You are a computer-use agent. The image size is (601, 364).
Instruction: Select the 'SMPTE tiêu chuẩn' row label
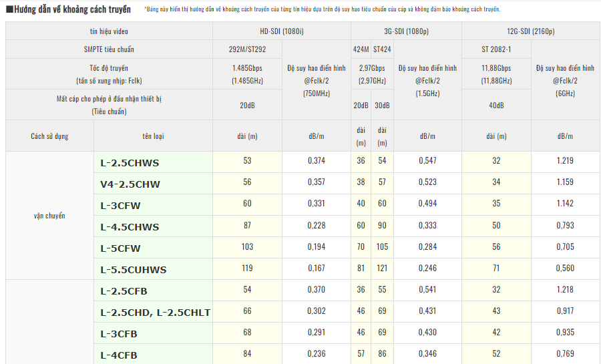(x=109, y=49)
